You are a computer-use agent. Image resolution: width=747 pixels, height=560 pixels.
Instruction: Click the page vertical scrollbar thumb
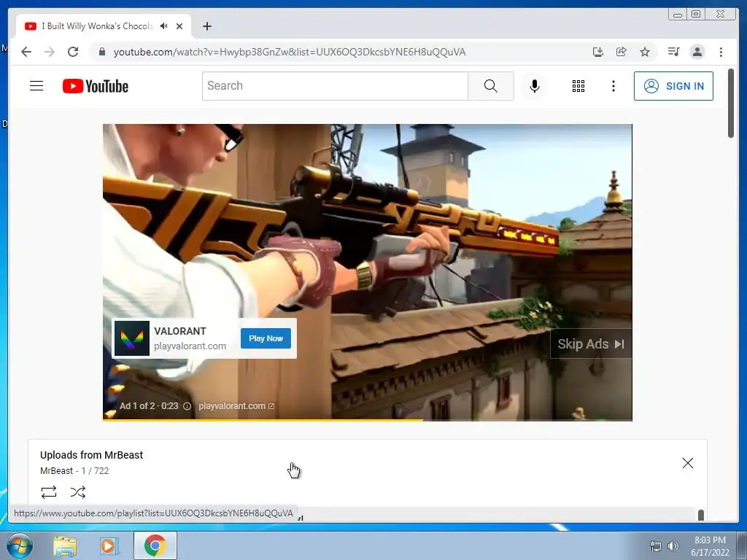[x=731, y=104]
